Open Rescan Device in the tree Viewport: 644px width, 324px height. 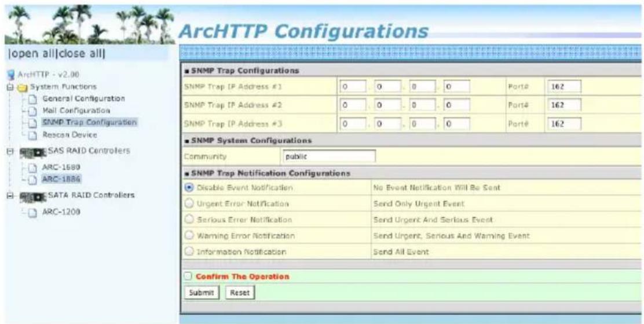coord(70,134)
